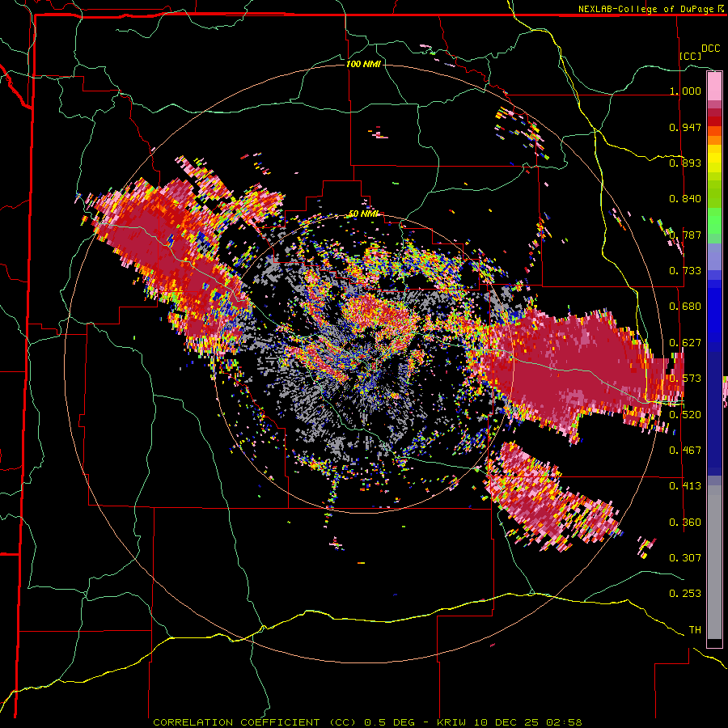Click the 0.787 scale value
The image size is (728, 728).
pos(685,235)
